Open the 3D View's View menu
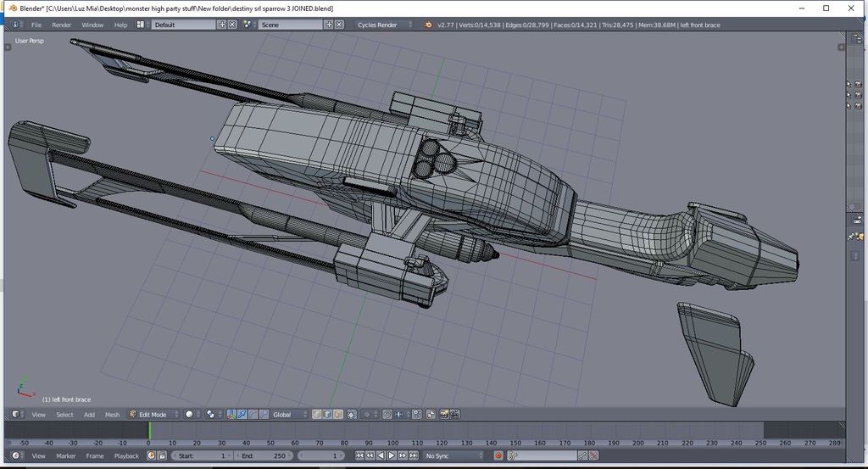Image resolution: width=868 pixels, height=469 pixels. 38,415
